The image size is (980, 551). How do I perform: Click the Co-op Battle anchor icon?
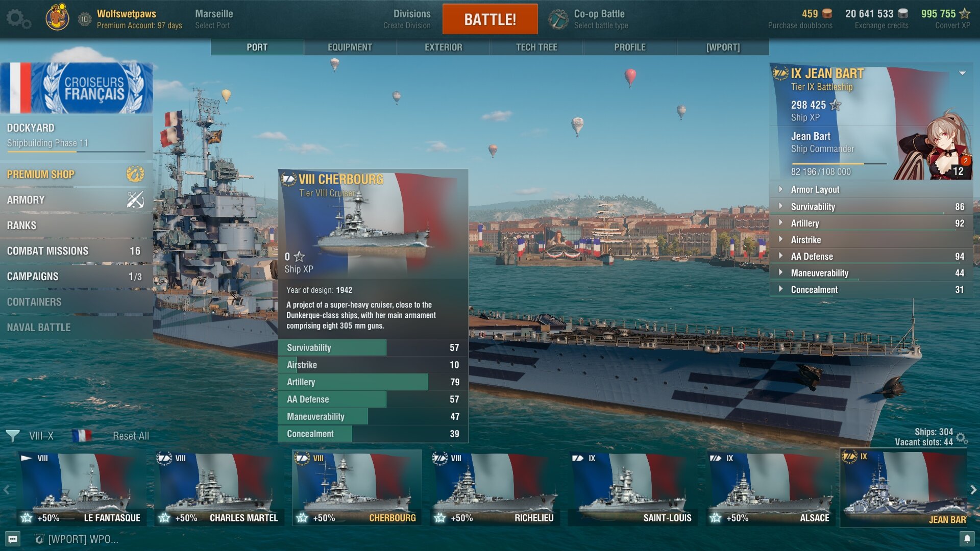(x=557, y=19)
